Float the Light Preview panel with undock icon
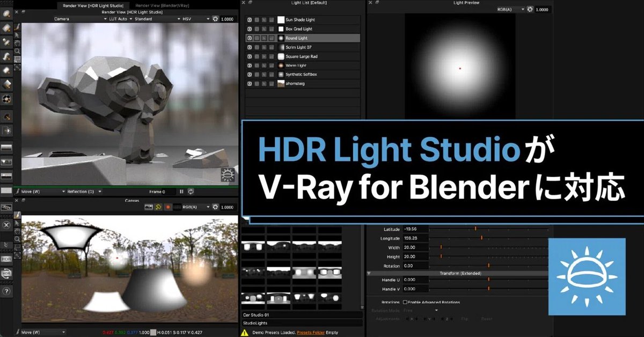This screenshot has height=337, width=644. [377, 3]
